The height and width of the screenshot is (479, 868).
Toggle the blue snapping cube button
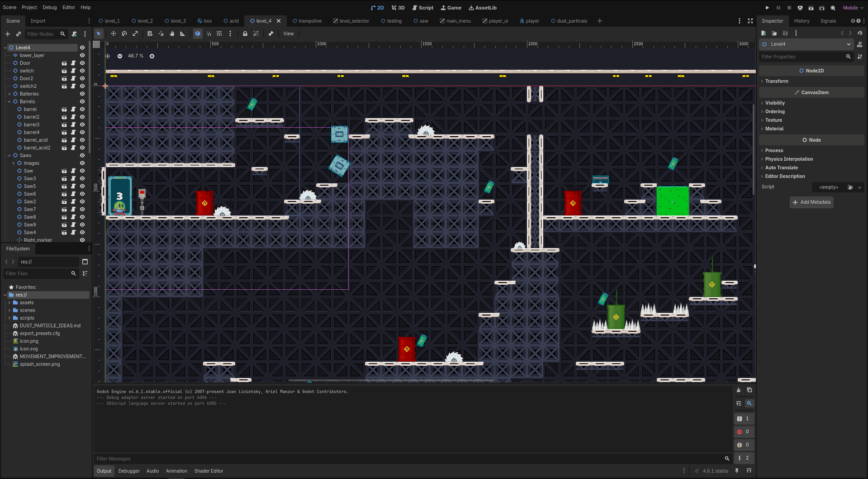coord(198,34)
